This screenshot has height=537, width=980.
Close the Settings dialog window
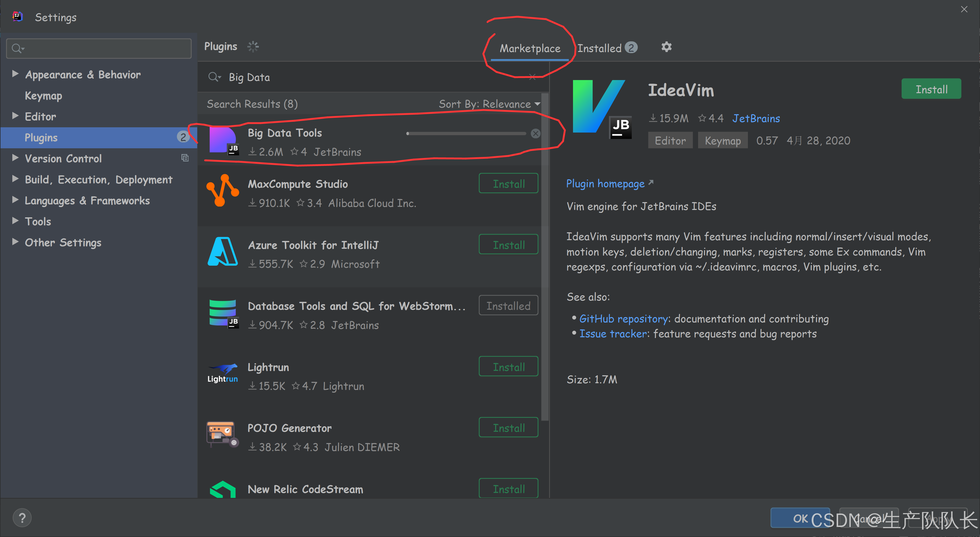964,9
